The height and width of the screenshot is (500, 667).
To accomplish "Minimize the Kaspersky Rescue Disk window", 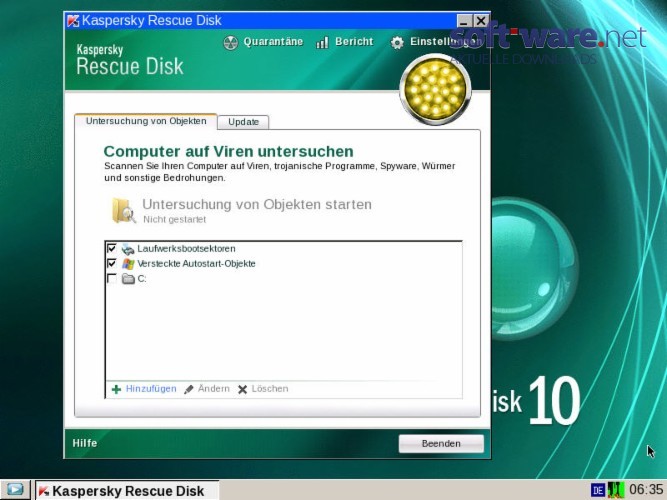I will 464,20.
